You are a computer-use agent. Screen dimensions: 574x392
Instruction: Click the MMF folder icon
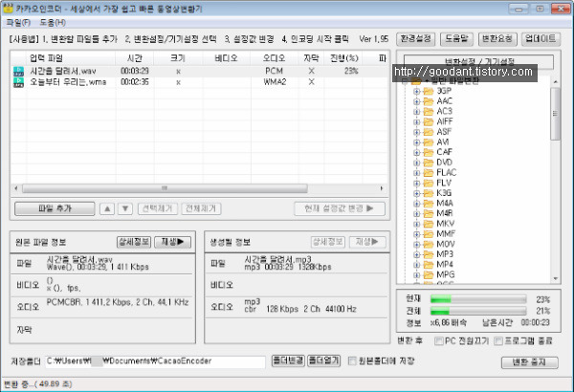(x=429, y=234)
